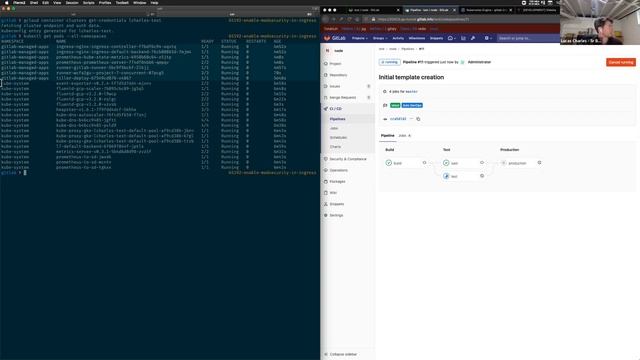Open Packages in the sidebar

pyautogui.click(x=338, y=181)
